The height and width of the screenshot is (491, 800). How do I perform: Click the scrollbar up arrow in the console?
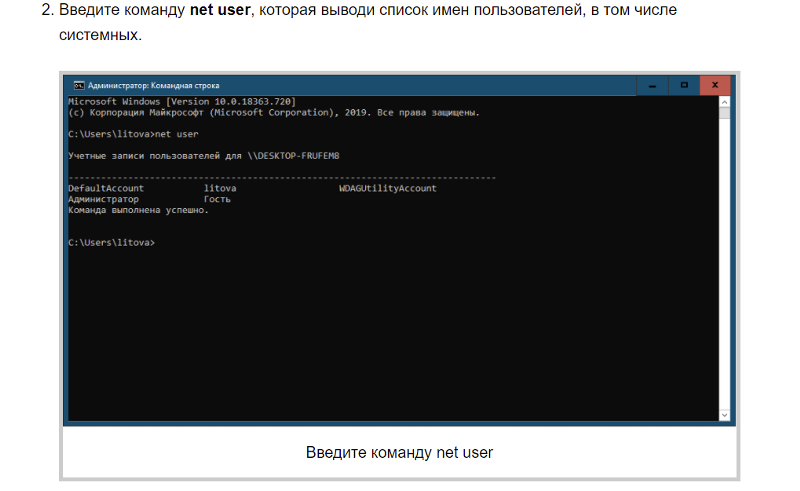tap(724, 102)
